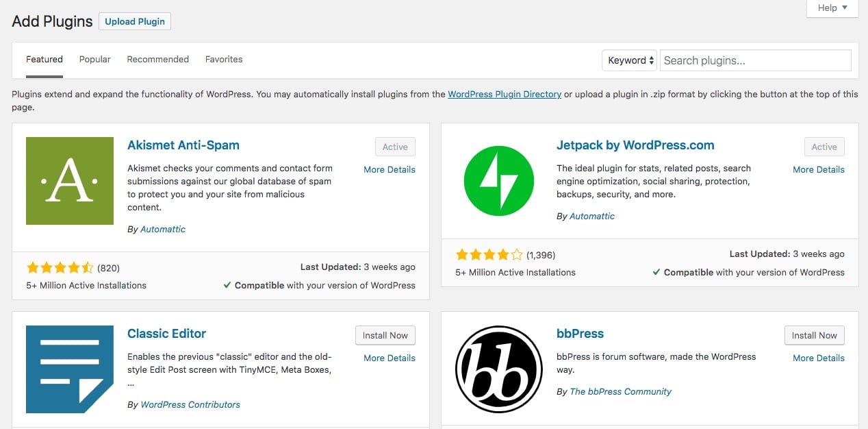868x429 pixels.
Task: Open the Keyword search filter dropdown
Action: [628, 60]
